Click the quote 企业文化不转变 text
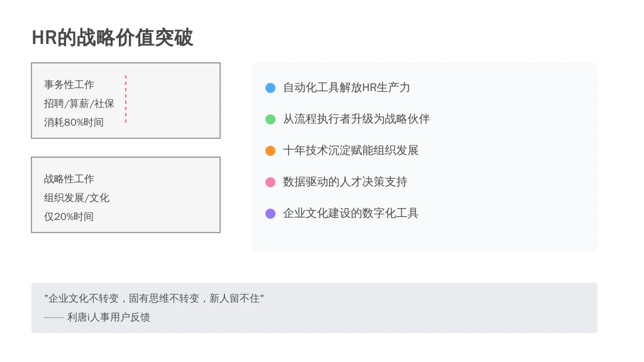 [154, 299]
